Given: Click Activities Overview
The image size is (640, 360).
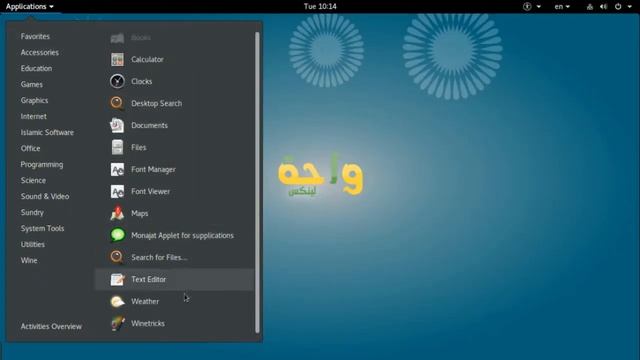Looking at the screenshot, I should (x=51, y=327).
